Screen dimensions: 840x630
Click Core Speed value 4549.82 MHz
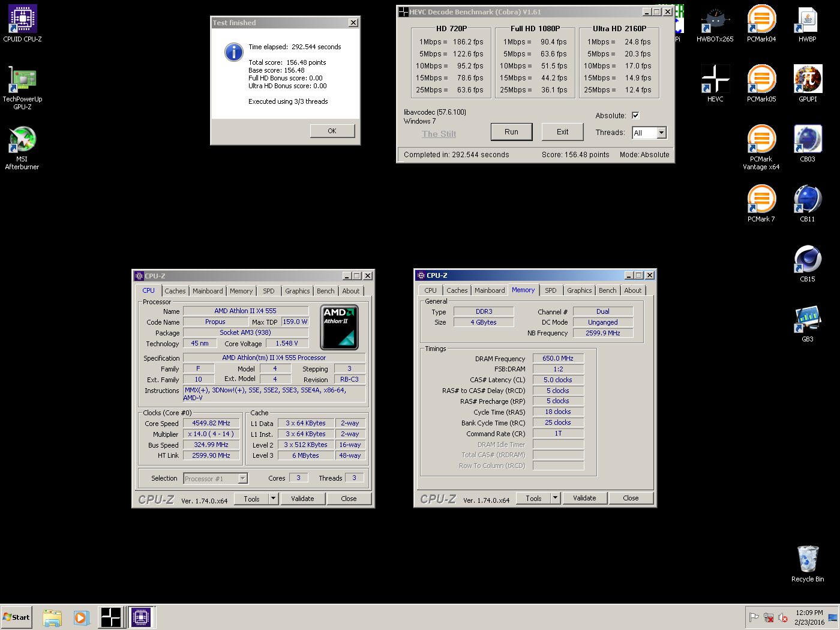tap(211, 423)
